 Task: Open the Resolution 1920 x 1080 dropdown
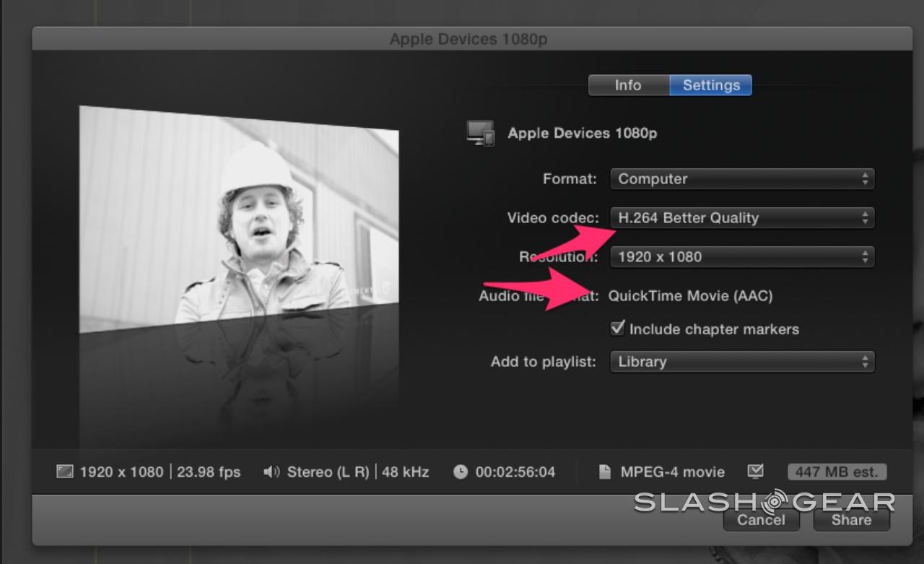741,257
